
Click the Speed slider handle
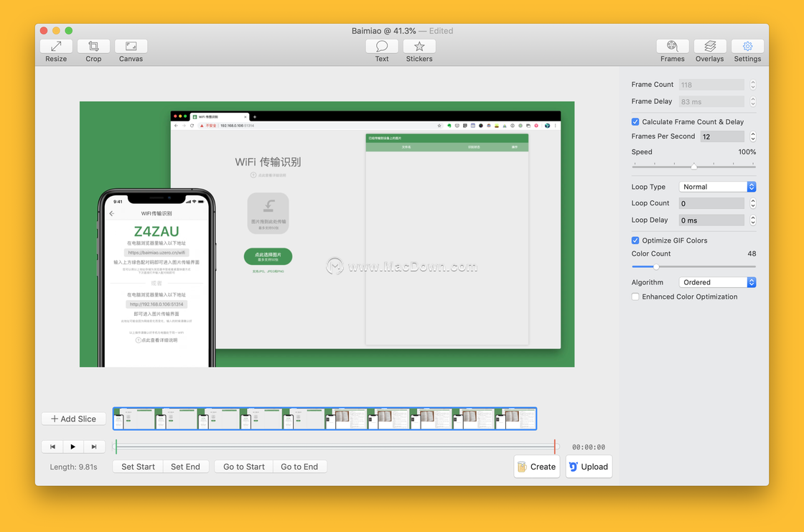tap(693, 167)
